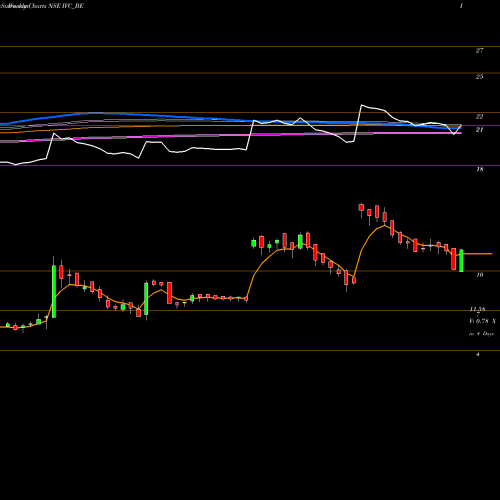Click the right end of magenta moving average
Image resolution: width=500 pixels, height=500 pixels.
click(460, 133)
